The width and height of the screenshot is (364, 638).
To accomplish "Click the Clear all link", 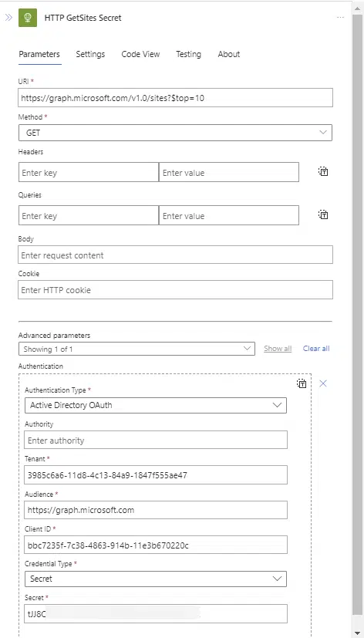I will pos(316,349).
